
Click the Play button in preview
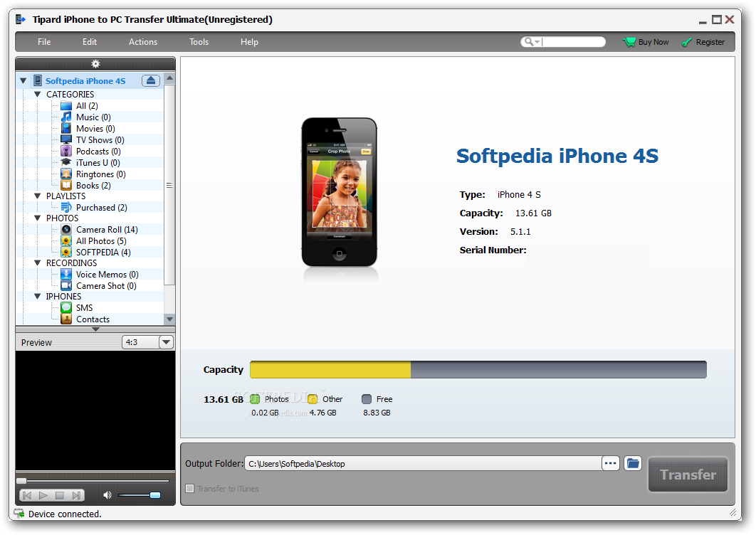pyautogui.click(x=43, y=495)
